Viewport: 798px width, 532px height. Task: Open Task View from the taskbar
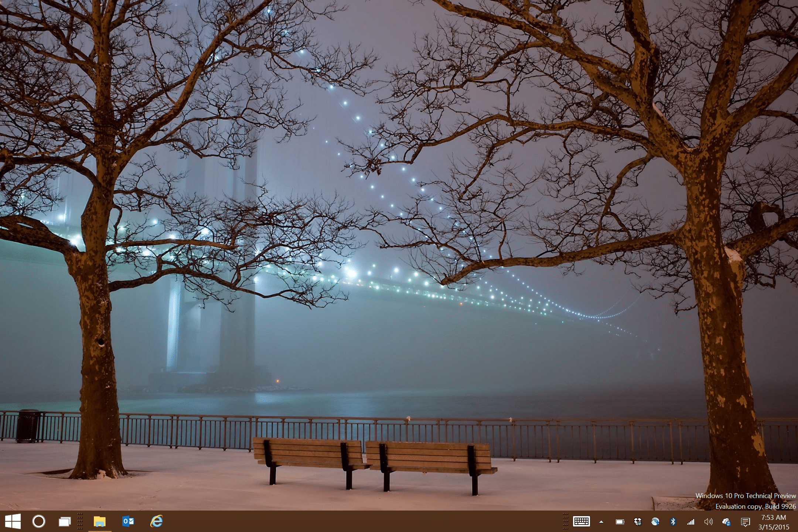(65, 521)
